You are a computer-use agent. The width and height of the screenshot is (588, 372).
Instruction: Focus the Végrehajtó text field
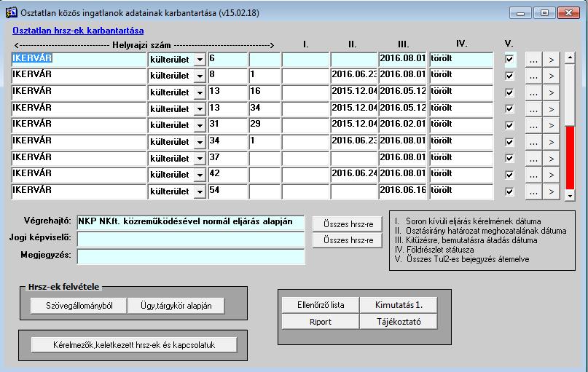pyautogui.click(x=191, y=222)
